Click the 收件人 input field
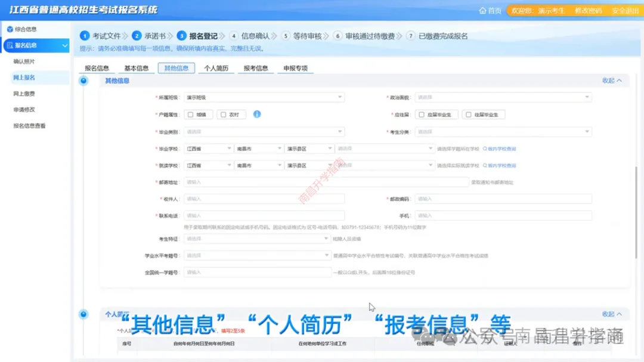The width and height of the screenshot is (644, 362). [264, 199]
